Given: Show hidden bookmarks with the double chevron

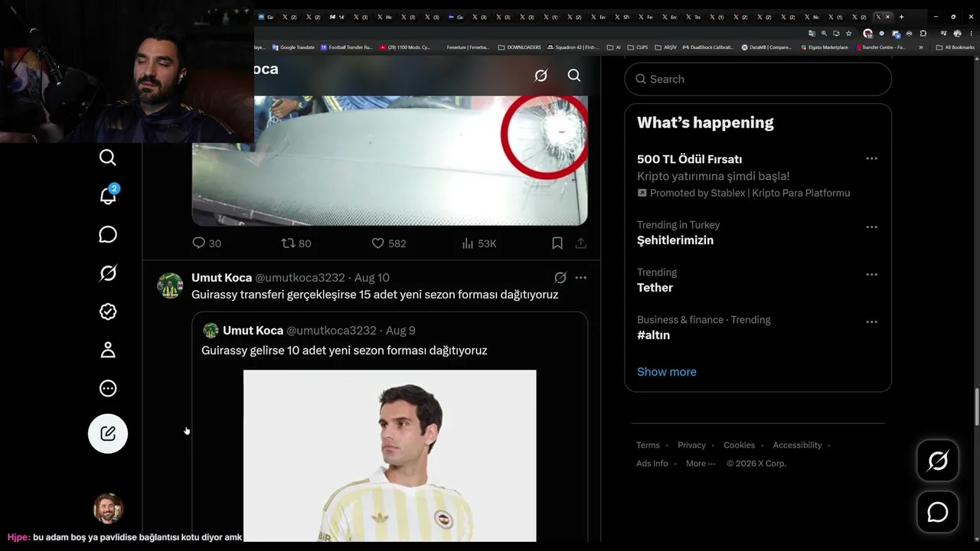Looking at the screenshot, I should [920, 47].
